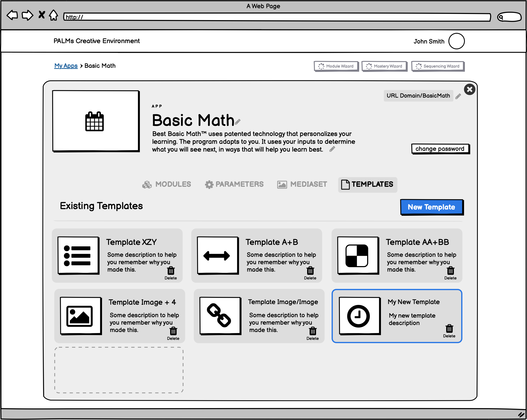
Task: Click the Template AA+BB title
Action: (417, 242)
